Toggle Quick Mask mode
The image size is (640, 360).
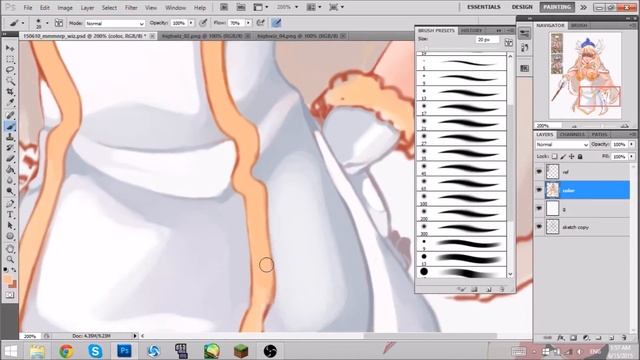coord(10,295)
